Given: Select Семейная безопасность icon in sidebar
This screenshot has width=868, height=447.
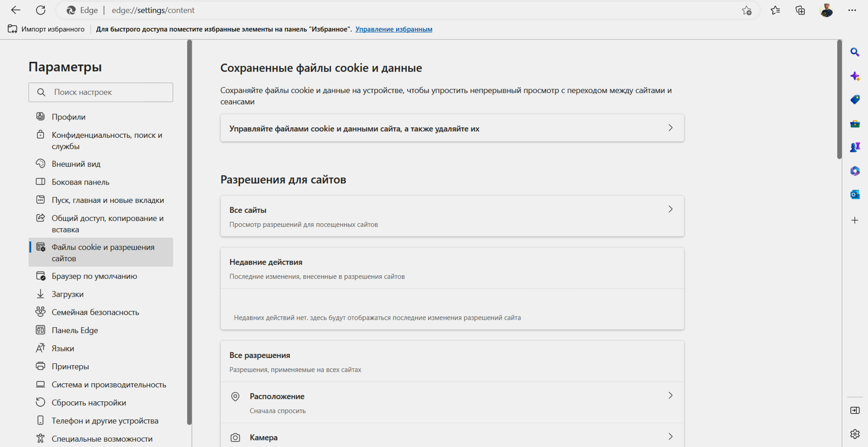Looking at the screenshot, I should (41, 312).
